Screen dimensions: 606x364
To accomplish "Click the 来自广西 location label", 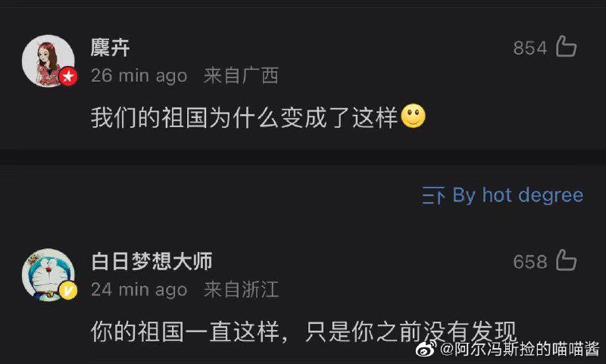I will point(241,76).
